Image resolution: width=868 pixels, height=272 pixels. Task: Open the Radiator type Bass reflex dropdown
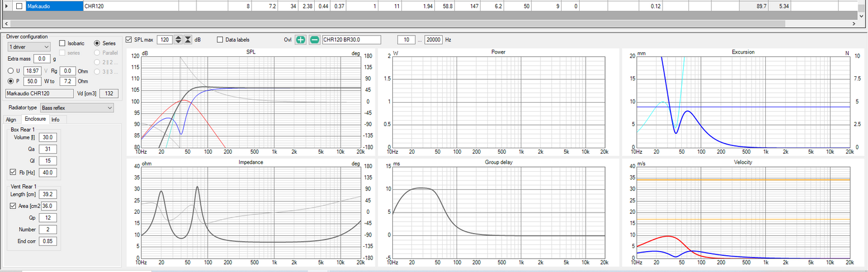[76, 107]
